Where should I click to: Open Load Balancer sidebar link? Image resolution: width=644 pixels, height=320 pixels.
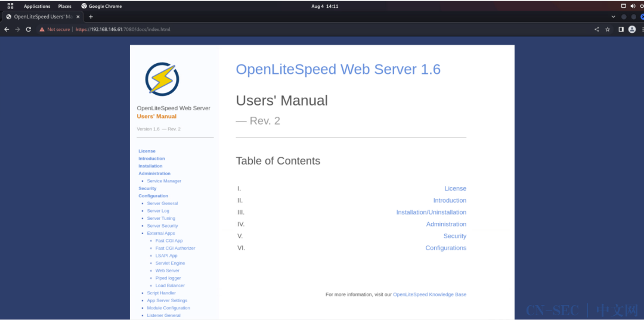click(170, 285)
